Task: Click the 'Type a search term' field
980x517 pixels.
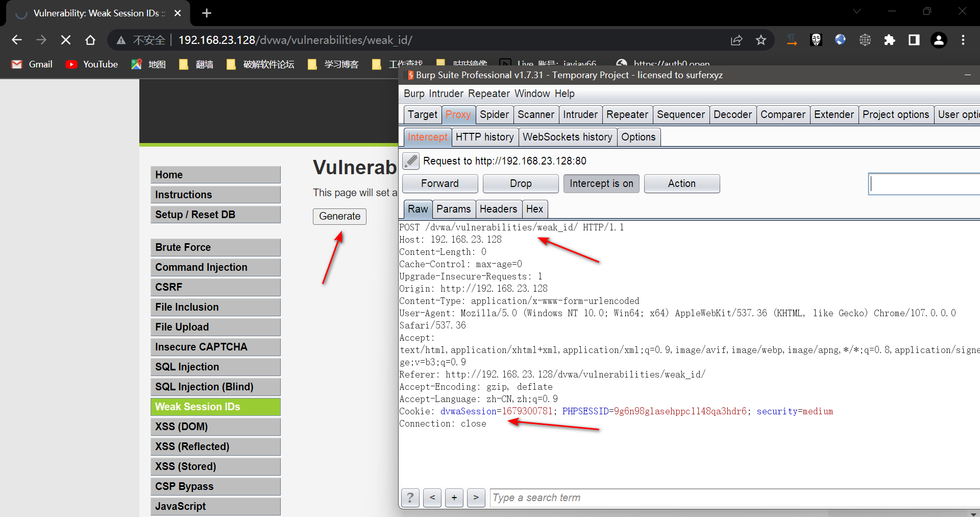Action: (x=734, y=498)
